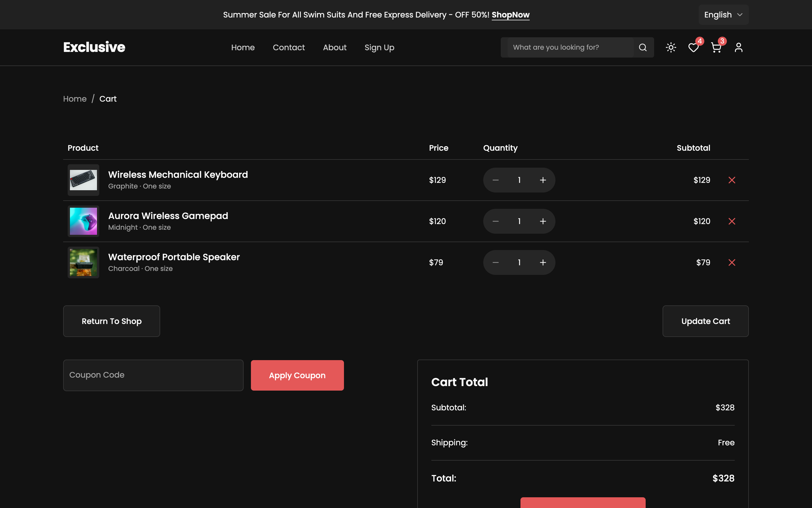The height and width of the screenshot is (508, 812).
Task: Click Return To Shop button
Action: pos(111,321)
